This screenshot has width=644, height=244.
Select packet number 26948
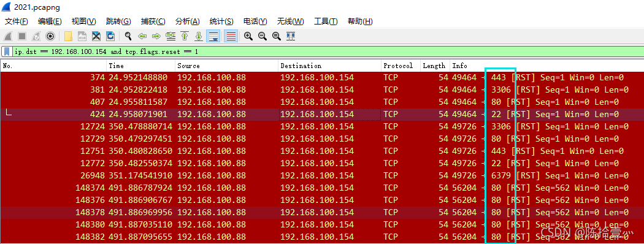pyautogui.click(x=322, y=175)
